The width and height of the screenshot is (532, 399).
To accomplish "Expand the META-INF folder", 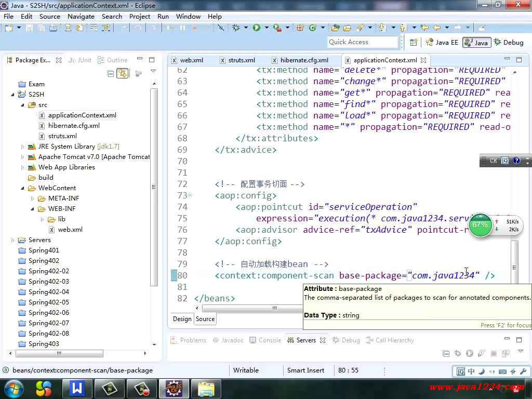I will point(32,199).
